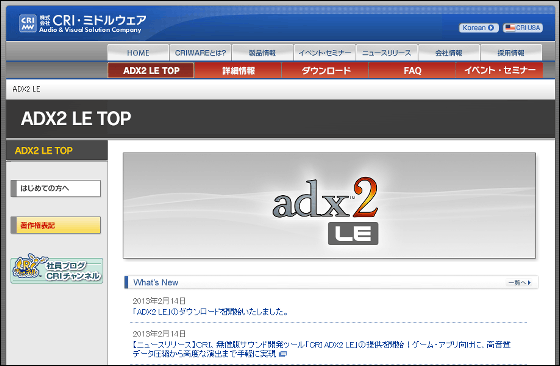The height and width of the screenshot is (366, 560).
Task: Open the CRIWAREとは? tab
Action: [200, 53]
